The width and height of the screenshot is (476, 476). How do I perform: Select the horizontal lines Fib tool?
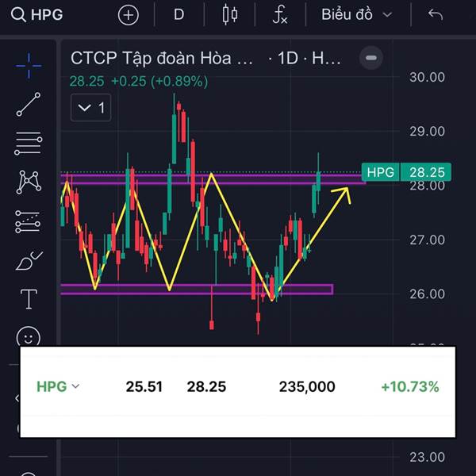point(29,144)
